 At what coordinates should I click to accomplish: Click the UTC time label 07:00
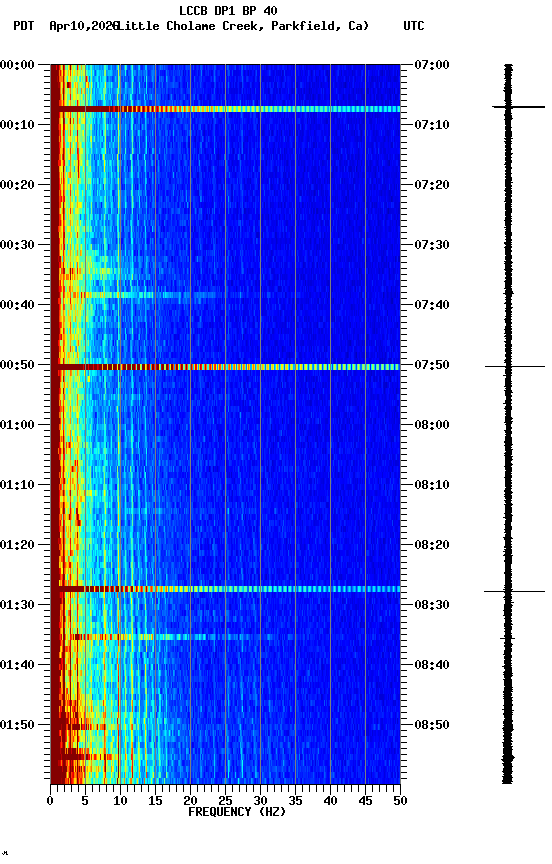(432, 64)
